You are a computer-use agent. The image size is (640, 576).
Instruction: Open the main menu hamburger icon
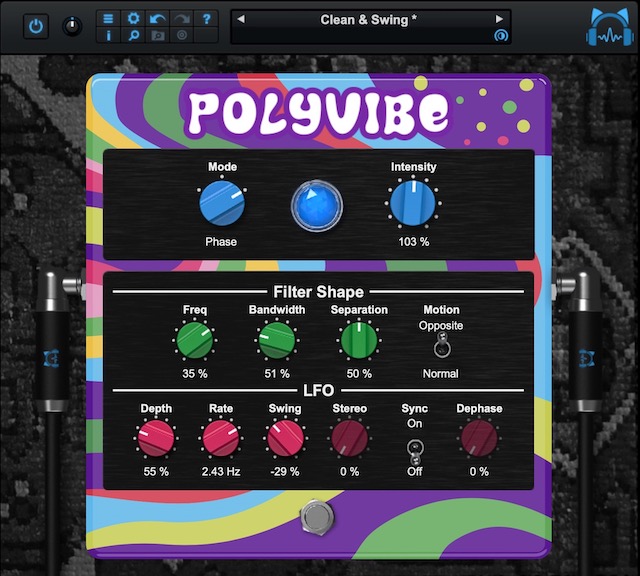109,19
